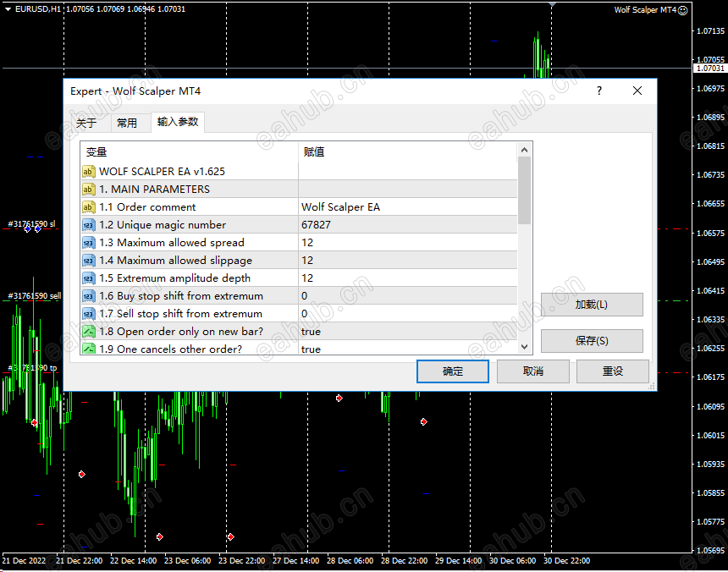This screenshot has width=728, height=572.
Task: Select the row 1.6 Buy stop shift from extremum
Action: 299,296
